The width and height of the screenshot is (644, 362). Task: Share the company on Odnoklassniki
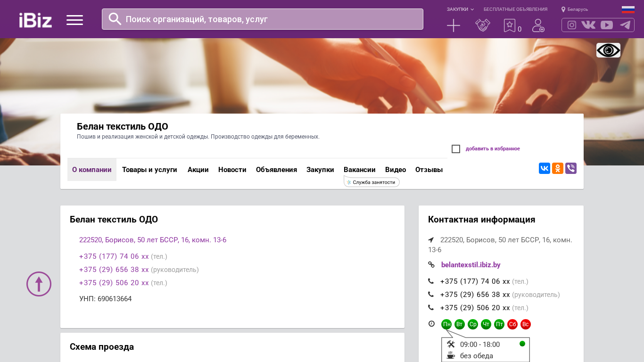pos(557,168)
